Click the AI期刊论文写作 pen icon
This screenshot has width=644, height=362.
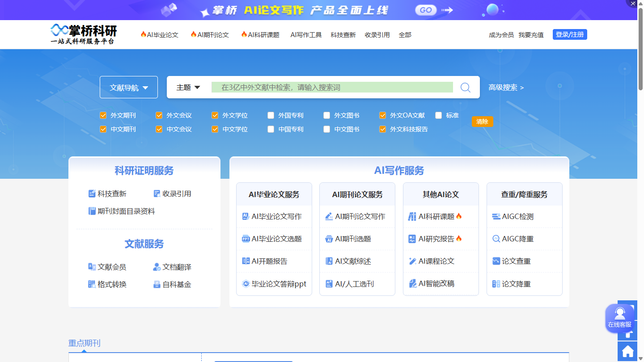coord(329,216)
